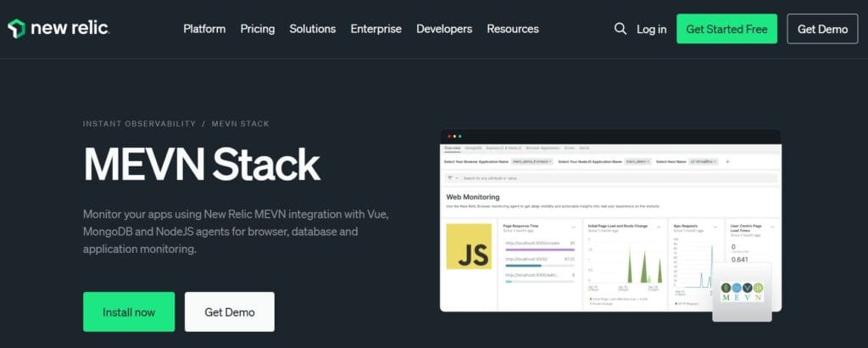The image size is (868, 348).
Task: Click the green Install now button
Action: coord(129,312)
